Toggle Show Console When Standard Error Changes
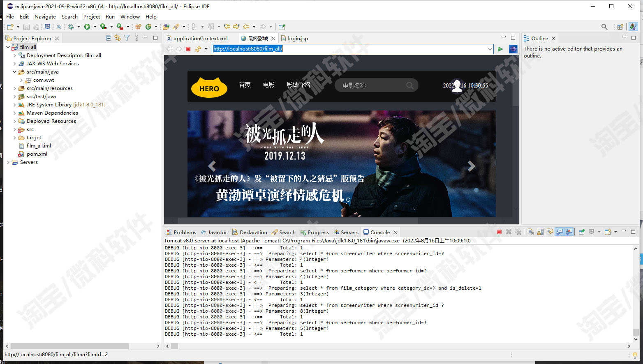This screenshot has height=364, width=643. (x=569, y=232)
